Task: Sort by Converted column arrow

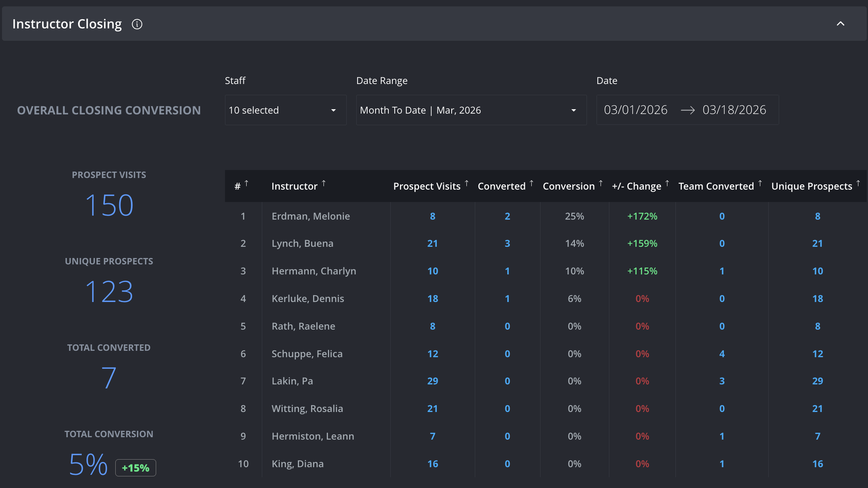Action: click(531, 183)
